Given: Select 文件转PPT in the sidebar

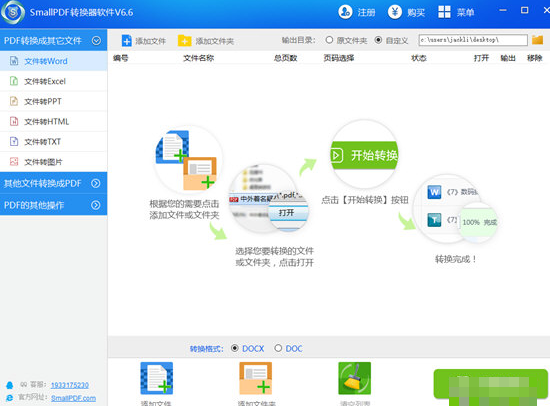Looking at the screenshot, I should (53, 101).
